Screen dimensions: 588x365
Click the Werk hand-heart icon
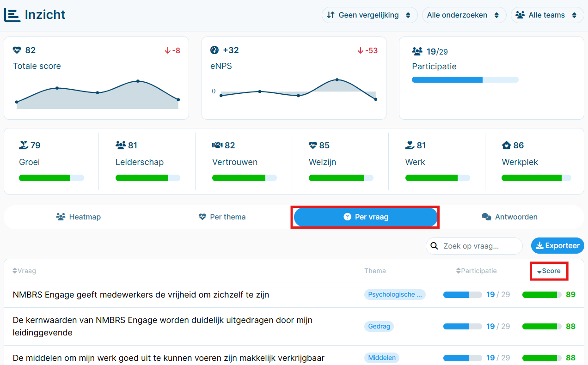coord(410,146)
